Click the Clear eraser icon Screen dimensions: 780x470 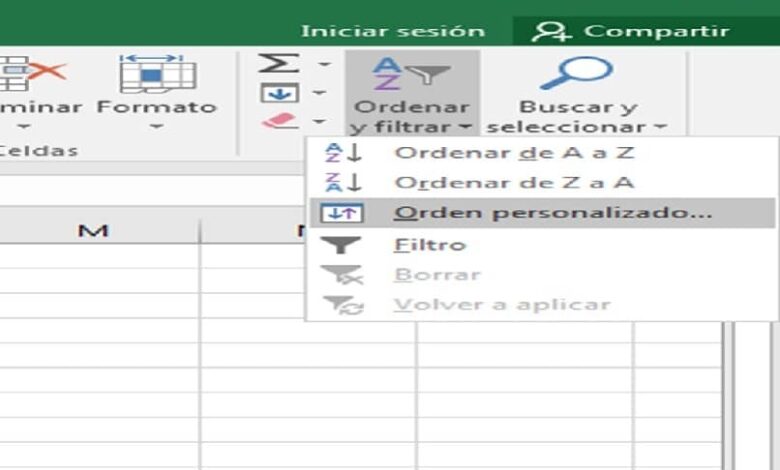(279, 121)
